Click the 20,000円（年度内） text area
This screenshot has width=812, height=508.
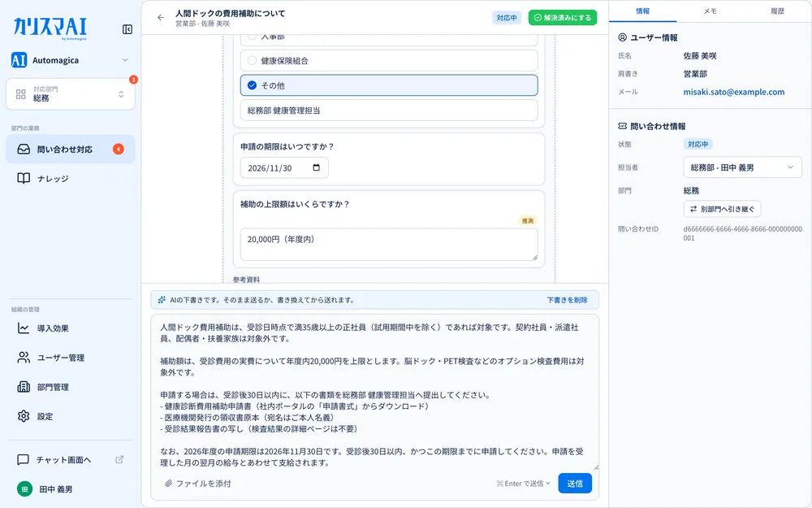tap(389, 244)
